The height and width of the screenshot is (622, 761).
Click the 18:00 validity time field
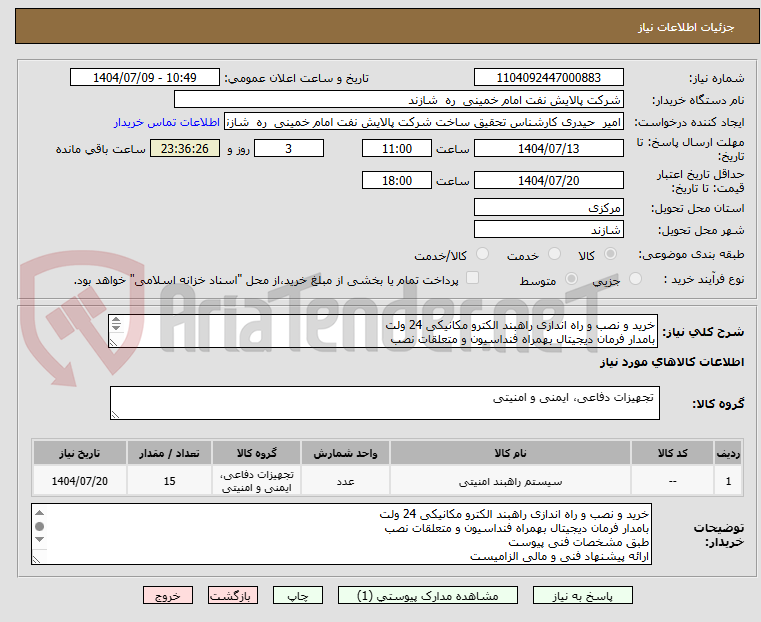pos(397,180)
